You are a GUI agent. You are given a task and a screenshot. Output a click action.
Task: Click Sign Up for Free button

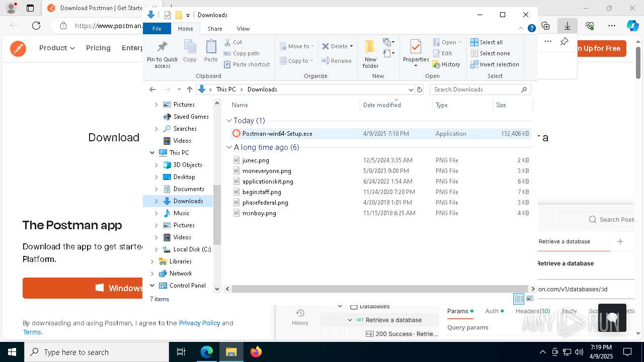[x=598, y=48]
